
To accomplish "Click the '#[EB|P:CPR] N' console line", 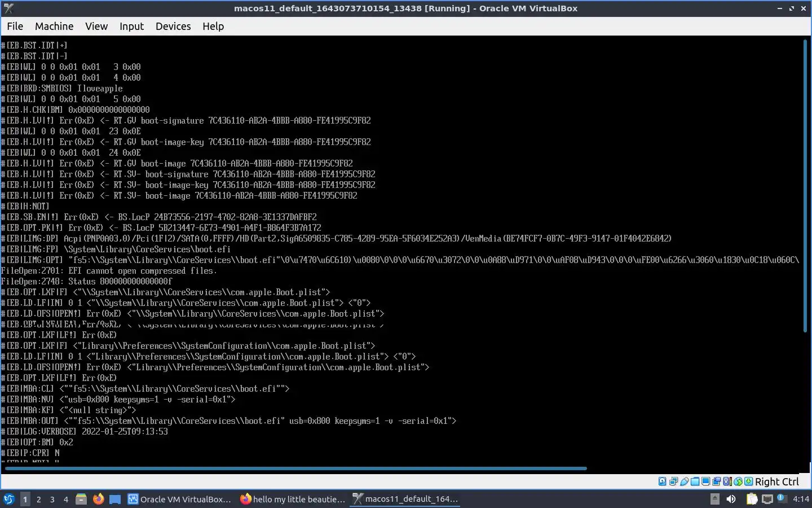I will coord(30,453).
